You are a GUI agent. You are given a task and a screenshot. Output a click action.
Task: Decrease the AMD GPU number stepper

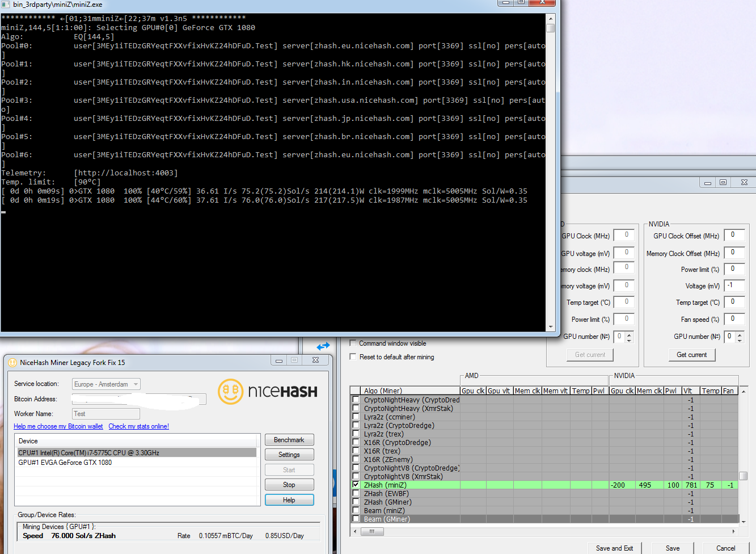[x=629, y=339]
